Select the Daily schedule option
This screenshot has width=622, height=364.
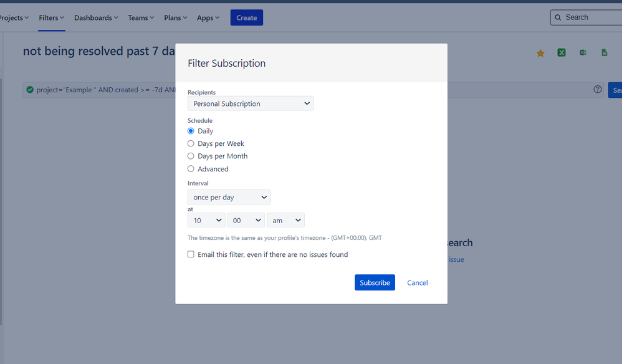coord(191,131)
